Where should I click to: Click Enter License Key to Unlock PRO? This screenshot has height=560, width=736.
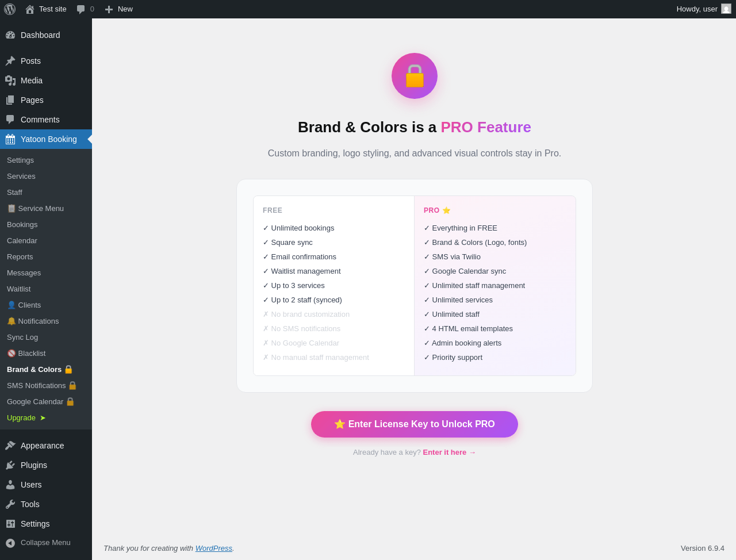click(x=415, y=424)
